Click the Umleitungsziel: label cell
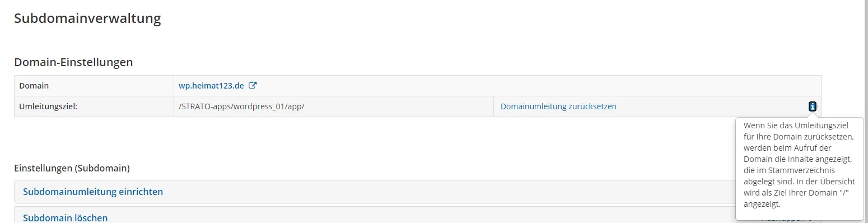 coord(94,106)
